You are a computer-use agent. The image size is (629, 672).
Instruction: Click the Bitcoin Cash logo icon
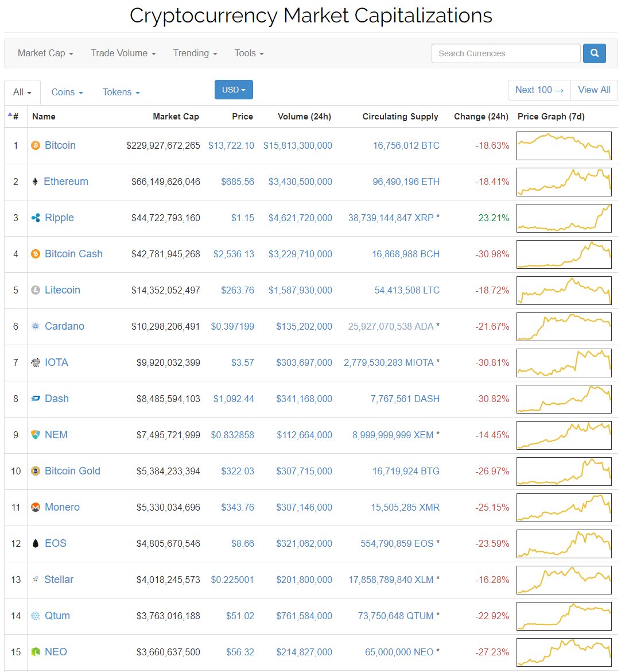pyautogui.click(x=36, y=254)
